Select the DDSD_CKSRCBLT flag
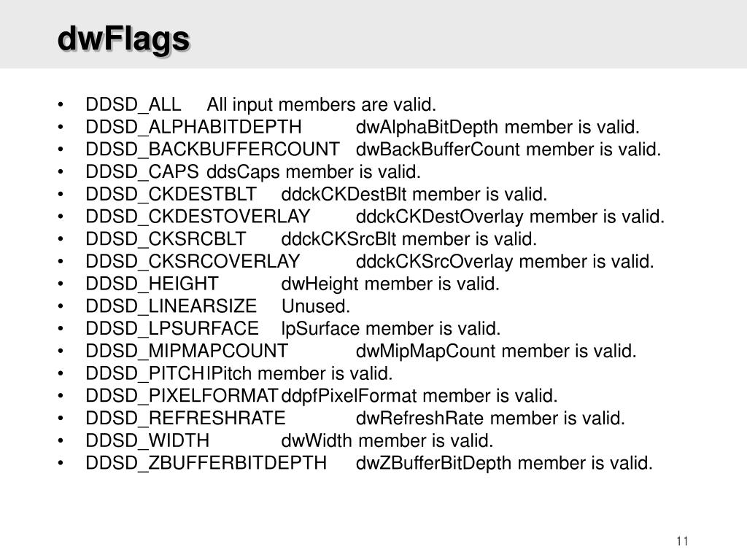Image resolution: width=747 pixels, height=560 pixels. pyautogui.click(x=166, y=238)
